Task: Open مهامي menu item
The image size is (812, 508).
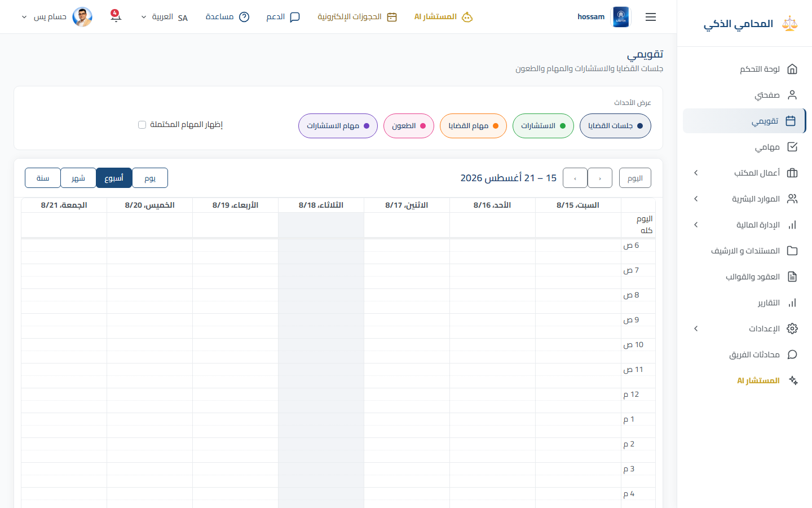Action: point(744,147)
